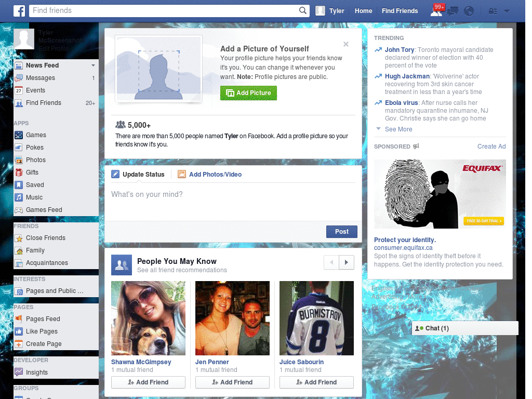Add Shawna McGimpsey as friend
Screen dimensions: 532x399
(x=148, y=382)
